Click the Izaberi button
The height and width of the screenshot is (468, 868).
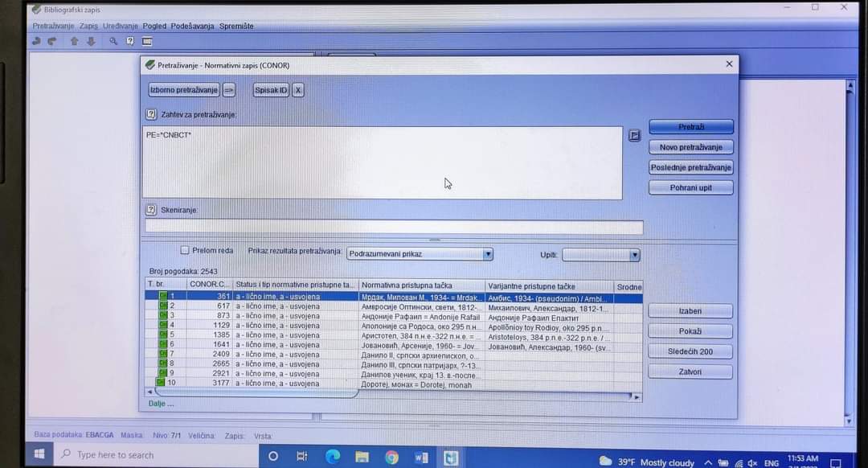click(690, 311)
